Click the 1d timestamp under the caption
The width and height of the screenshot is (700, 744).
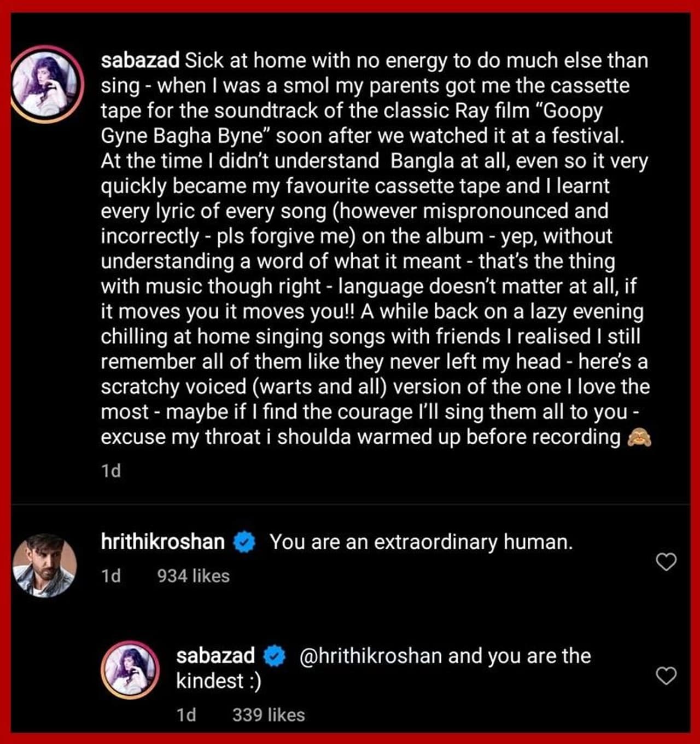(111, 470)
